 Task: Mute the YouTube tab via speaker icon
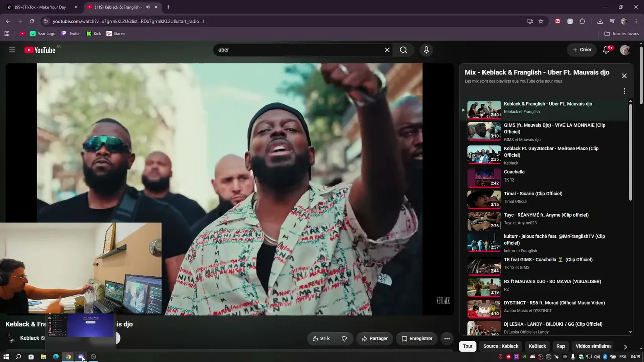click(148, 7)
